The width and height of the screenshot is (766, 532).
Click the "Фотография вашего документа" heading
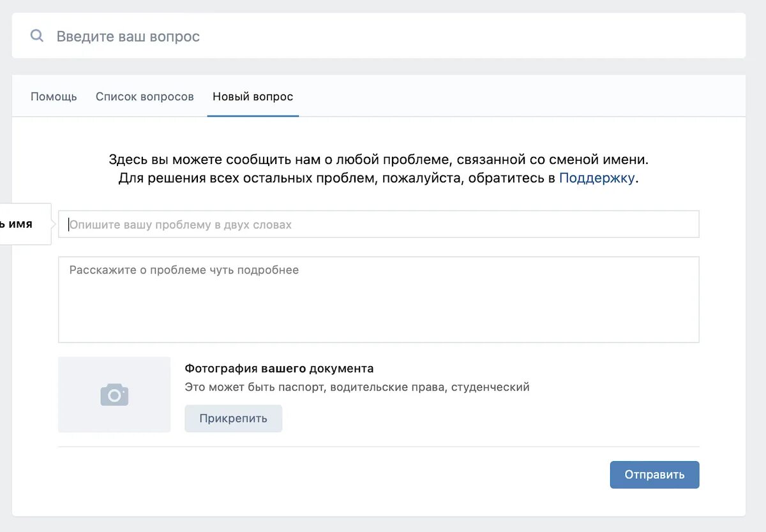[x=279, y=369]
